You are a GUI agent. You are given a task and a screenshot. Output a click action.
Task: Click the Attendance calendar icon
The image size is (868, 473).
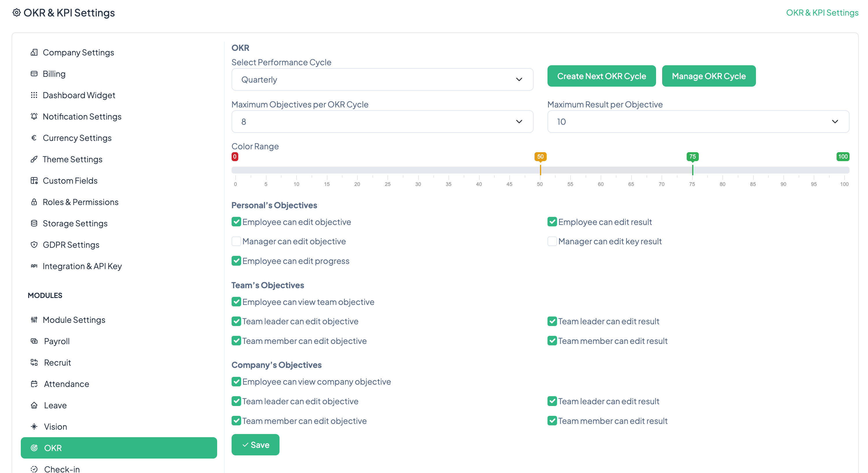click(x=34, y=384)
